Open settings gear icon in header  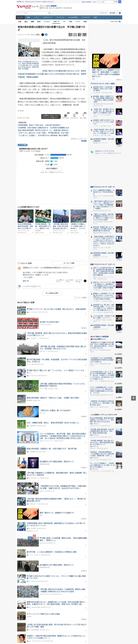point(120,13)
